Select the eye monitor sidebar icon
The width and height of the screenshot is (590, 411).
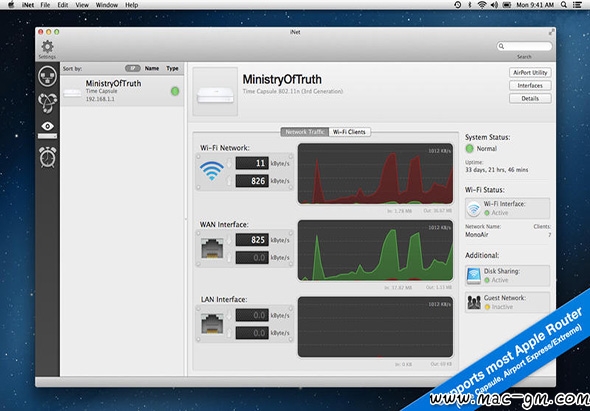point(47,126)
